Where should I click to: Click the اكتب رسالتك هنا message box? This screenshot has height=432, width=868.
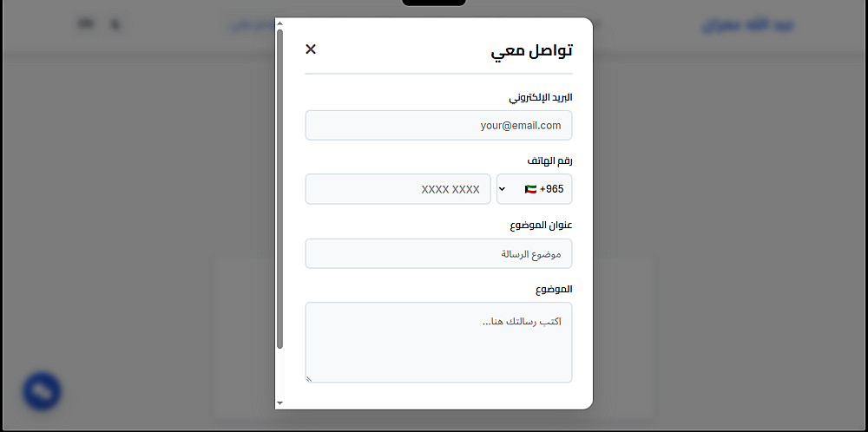click(x=438, y=342)
